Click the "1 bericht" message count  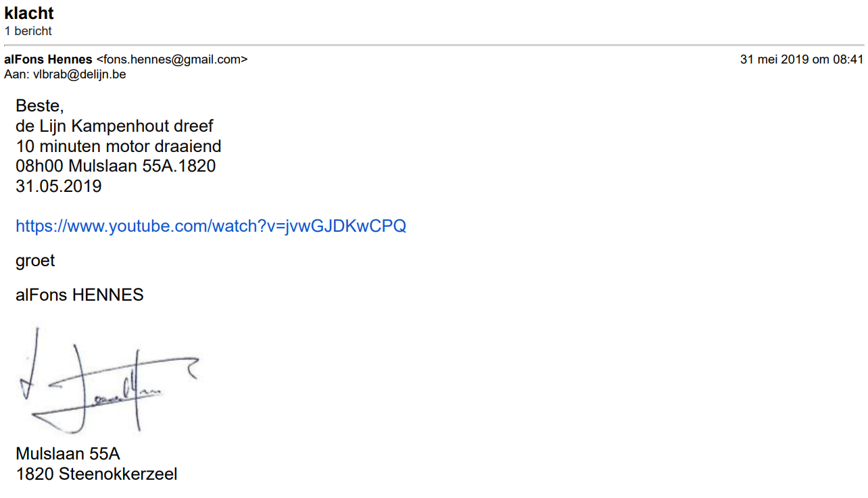28,31
